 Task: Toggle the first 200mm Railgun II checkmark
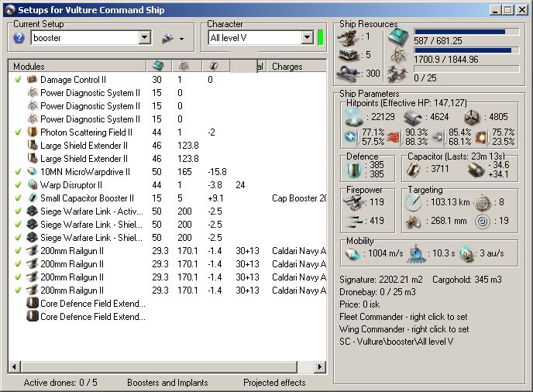pos(18,250)
